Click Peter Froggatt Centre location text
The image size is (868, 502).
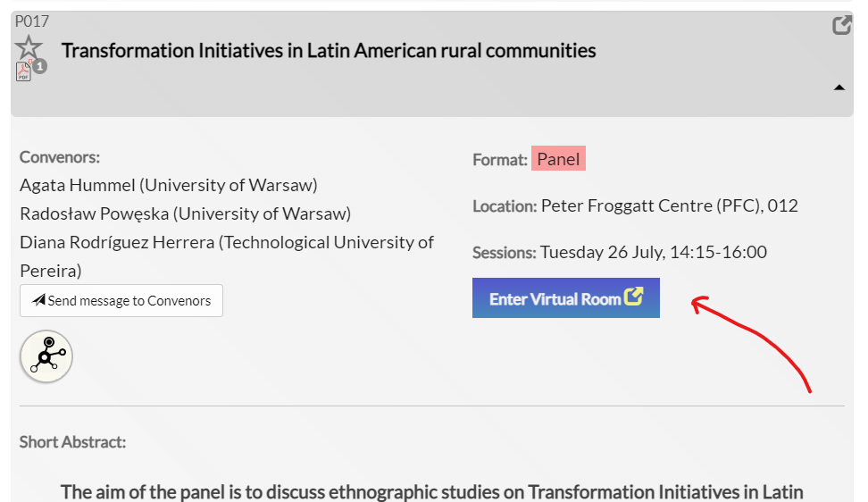tap(668, 206)
